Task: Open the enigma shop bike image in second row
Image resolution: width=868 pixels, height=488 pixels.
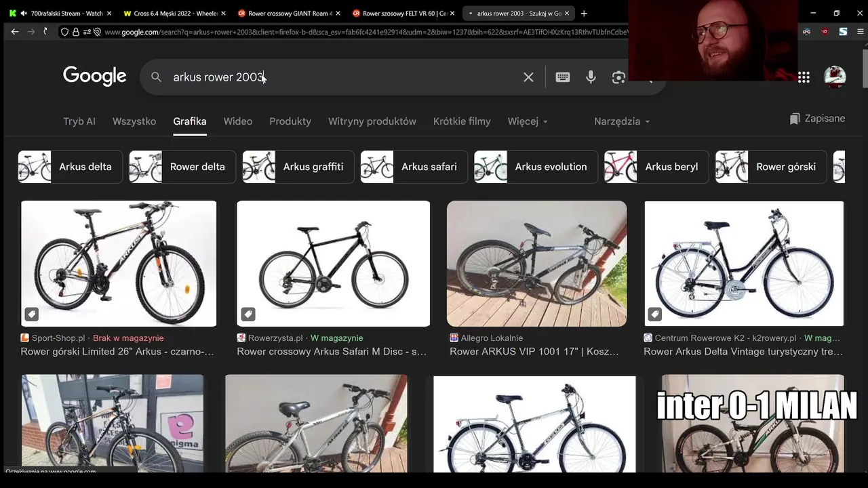Action: click(x=112, y=424)
